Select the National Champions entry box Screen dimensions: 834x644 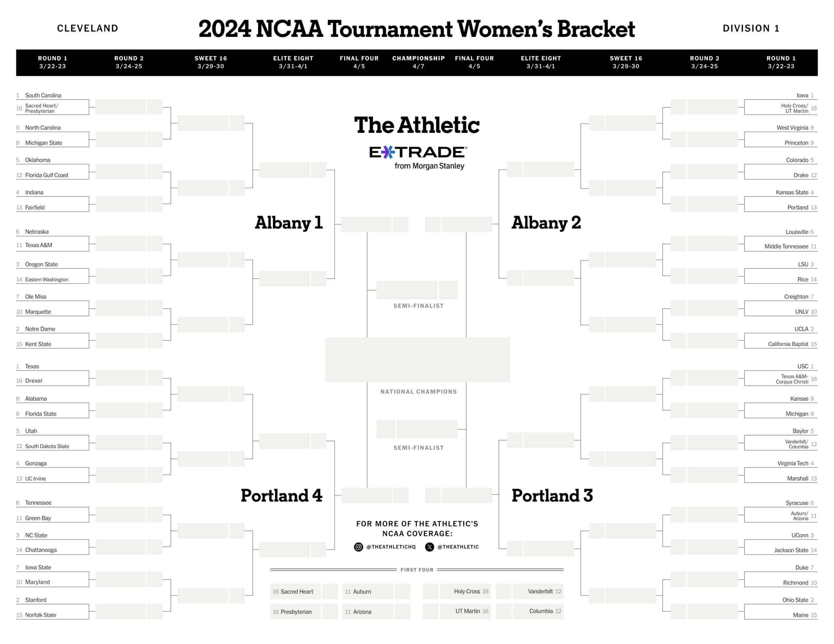(417, 359)
